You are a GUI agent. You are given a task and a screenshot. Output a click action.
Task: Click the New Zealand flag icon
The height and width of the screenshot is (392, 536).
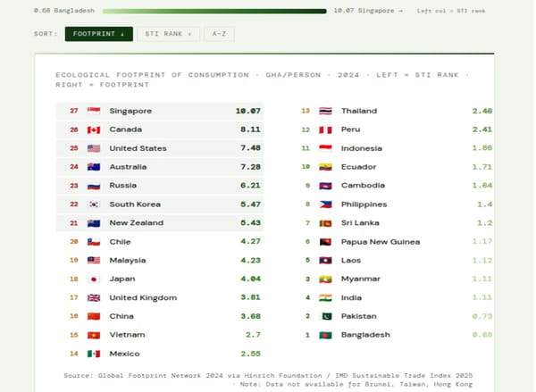tap(94, 223)
